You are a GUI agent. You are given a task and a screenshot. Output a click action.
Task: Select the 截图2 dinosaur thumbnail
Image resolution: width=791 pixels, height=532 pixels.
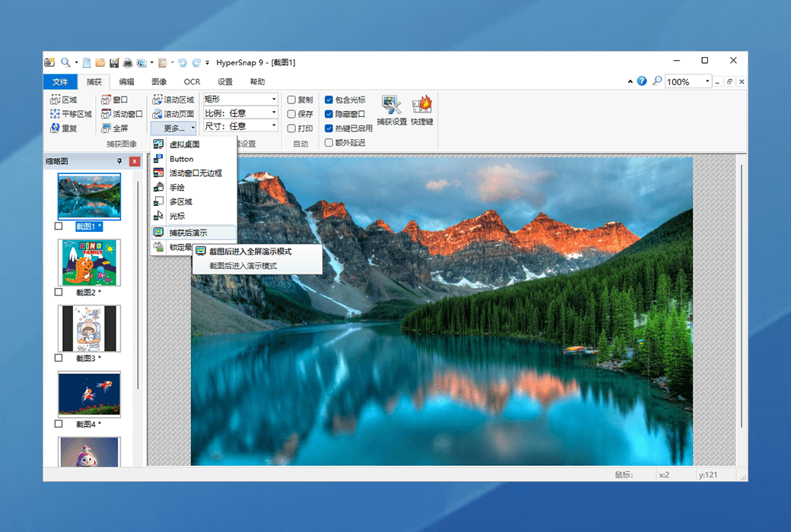point(89,262)
